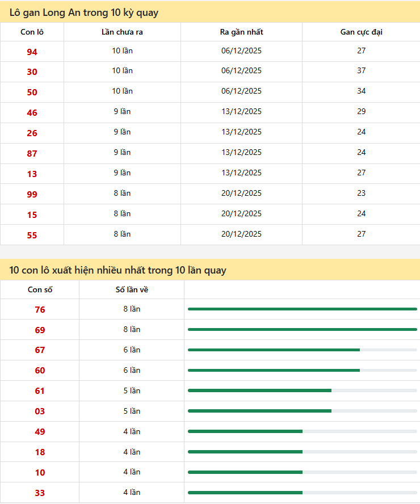420x504 pixels.
Task: Click lô number 55
Action: pyautogui.click(x=32, y=236)
